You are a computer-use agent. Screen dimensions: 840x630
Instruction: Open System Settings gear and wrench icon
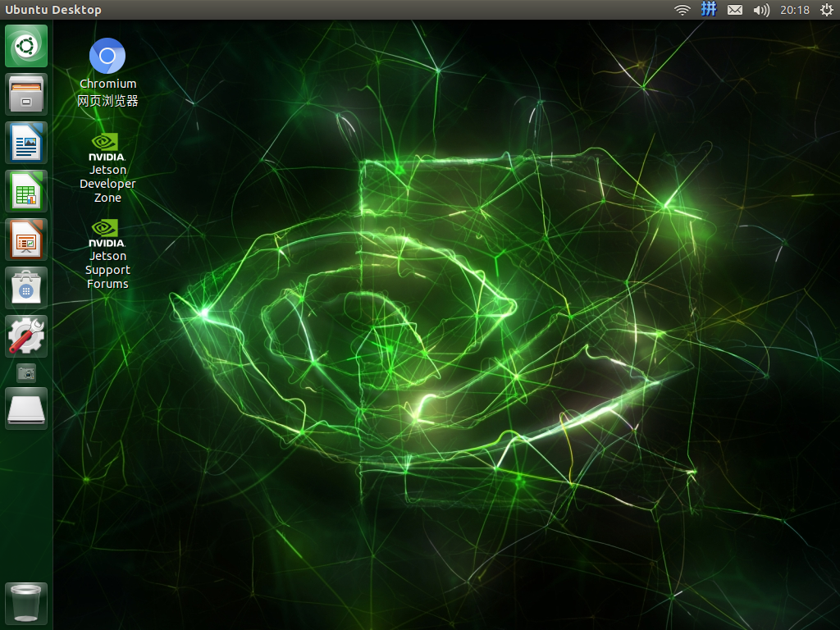coord(26,336)
